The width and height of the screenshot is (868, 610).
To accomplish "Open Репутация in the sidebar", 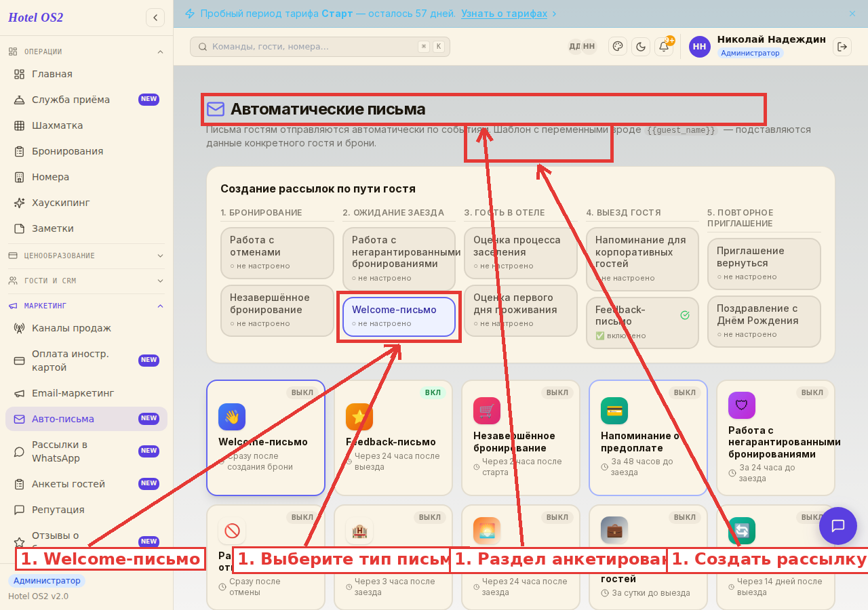I will pyautogui.click(x=86, y=510).
